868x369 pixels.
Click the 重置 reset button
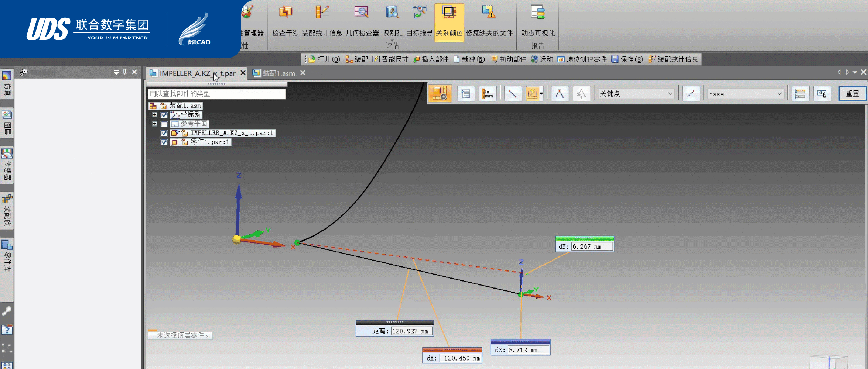click(852, 94)
